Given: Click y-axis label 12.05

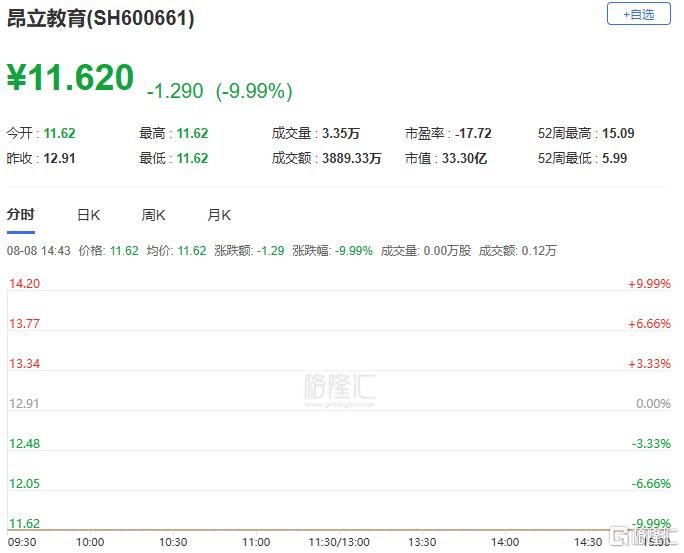Looking at the screenshot, I should (24, 484).
